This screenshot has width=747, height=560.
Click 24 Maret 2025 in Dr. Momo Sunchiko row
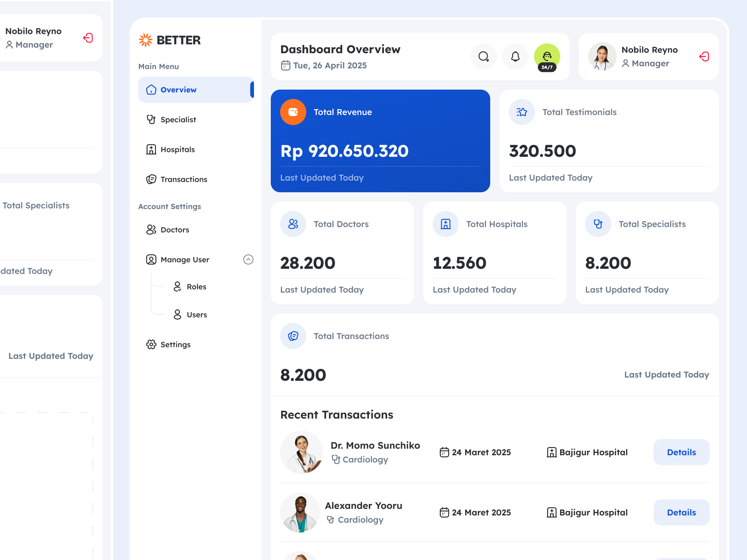[481, 452]
